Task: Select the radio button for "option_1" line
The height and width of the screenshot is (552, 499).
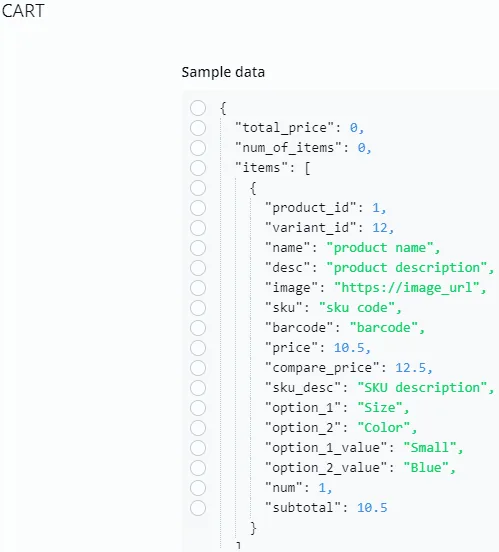Action: point(198,408)
